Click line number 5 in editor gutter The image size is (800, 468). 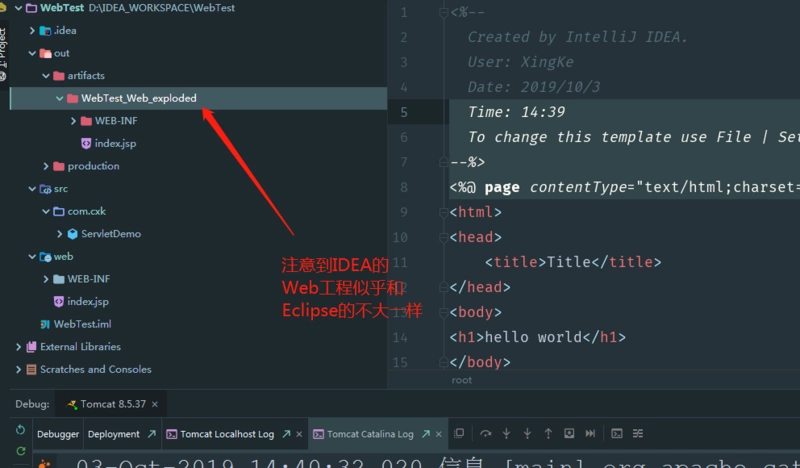(403, 112)
